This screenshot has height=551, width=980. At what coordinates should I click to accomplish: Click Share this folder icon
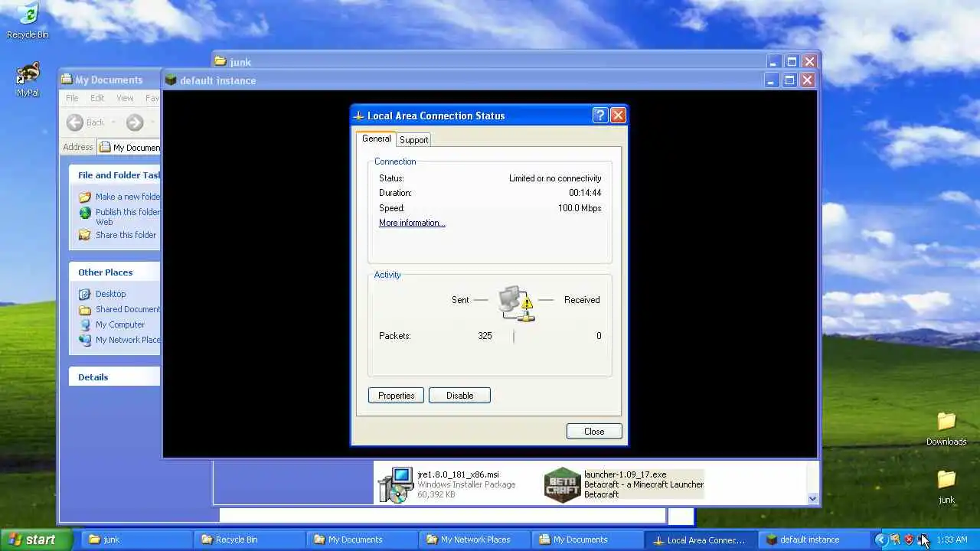point(85,235)
